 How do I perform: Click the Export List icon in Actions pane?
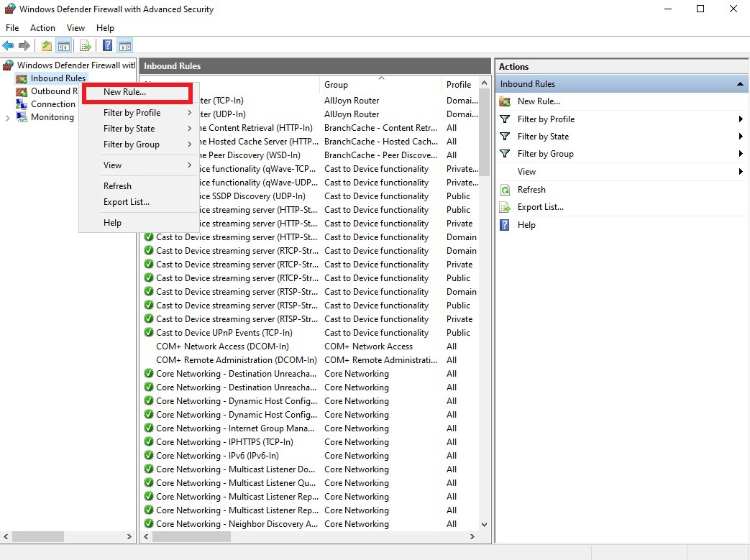(505, 207)
